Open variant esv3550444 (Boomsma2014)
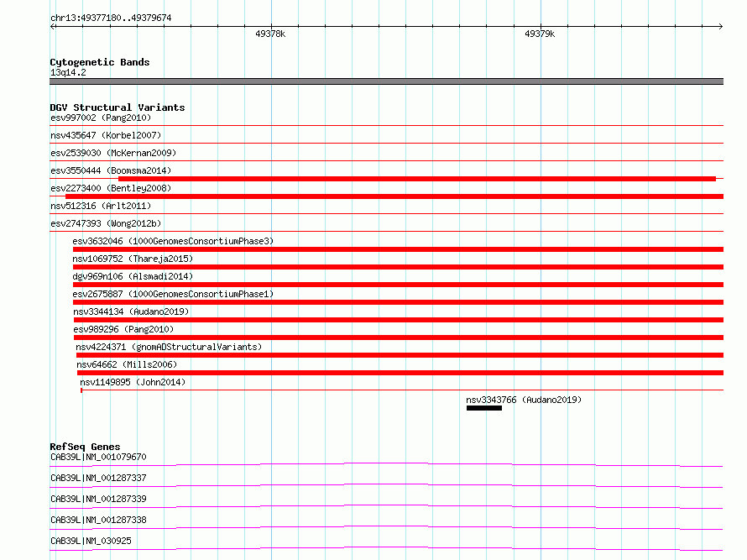This screenshot has width=747, height=560. point(111,170)
